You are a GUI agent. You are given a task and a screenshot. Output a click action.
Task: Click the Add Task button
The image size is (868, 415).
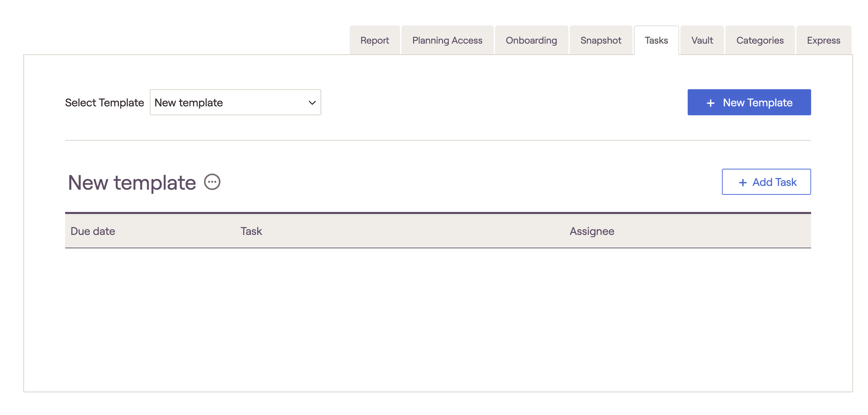click(766, 182)
